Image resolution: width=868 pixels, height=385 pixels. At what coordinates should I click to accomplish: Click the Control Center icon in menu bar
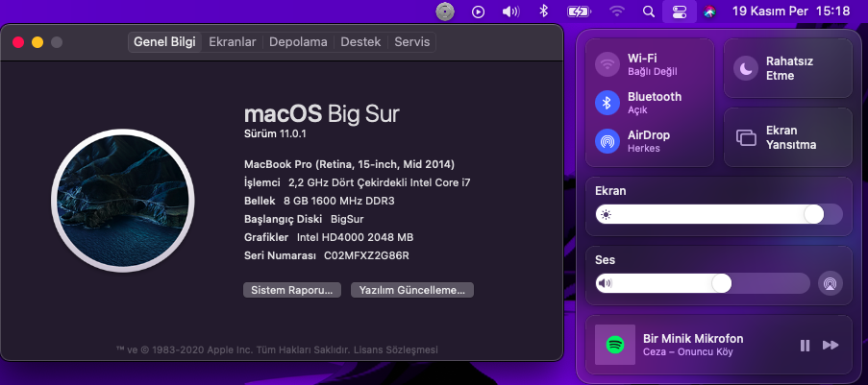click(x=680, y=12)
